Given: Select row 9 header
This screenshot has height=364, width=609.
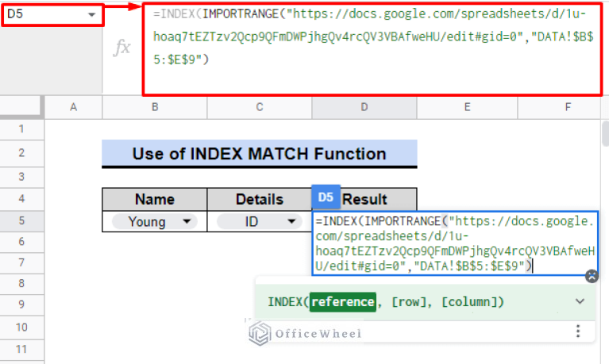Looking at the screenshot, I should click(x=21, y=305).
